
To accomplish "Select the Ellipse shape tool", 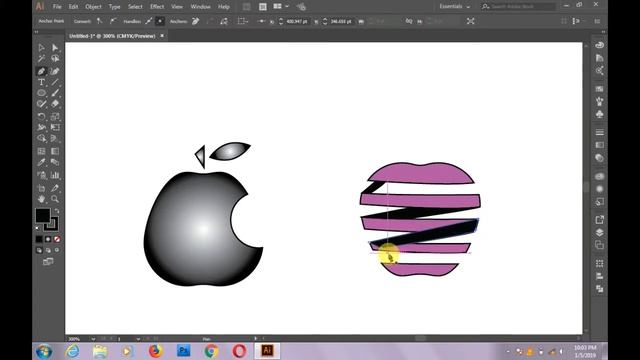I will [x=42, y=93].
